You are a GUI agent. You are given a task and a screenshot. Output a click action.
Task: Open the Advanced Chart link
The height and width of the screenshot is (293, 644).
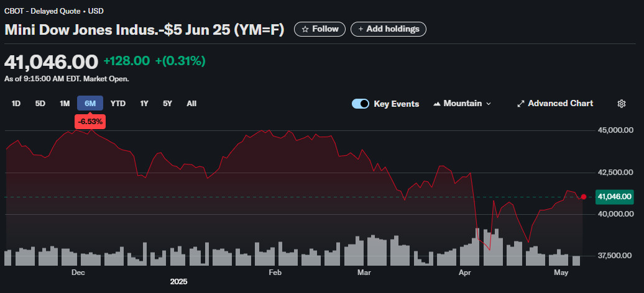555,104
